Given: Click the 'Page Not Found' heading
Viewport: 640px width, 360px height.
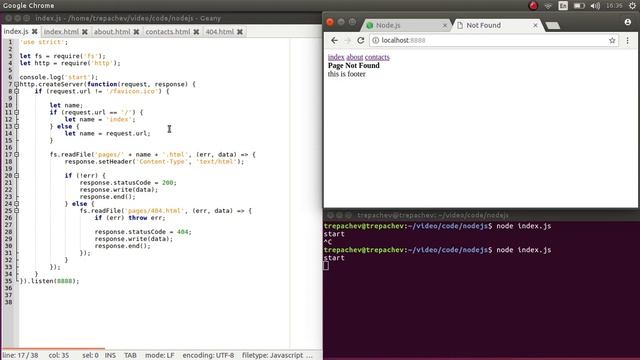Looking at the screenshot, I should point(353,65).
